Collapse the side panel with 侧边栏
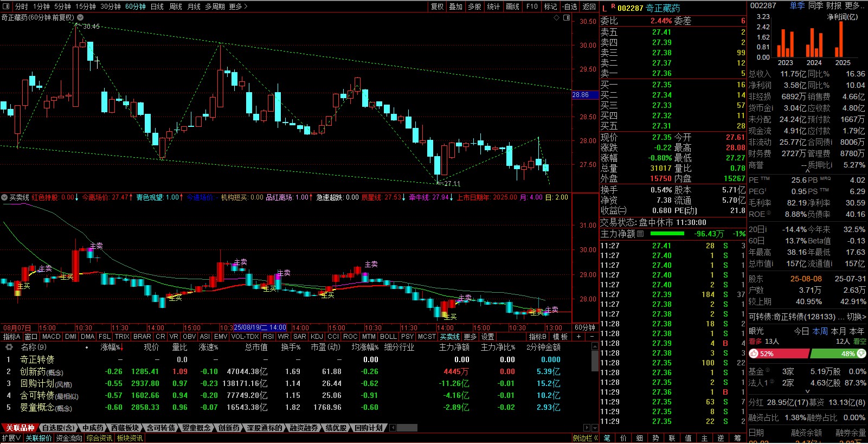Screen dimensions: 868x444 pyautogui.click(x=586, y=438)
